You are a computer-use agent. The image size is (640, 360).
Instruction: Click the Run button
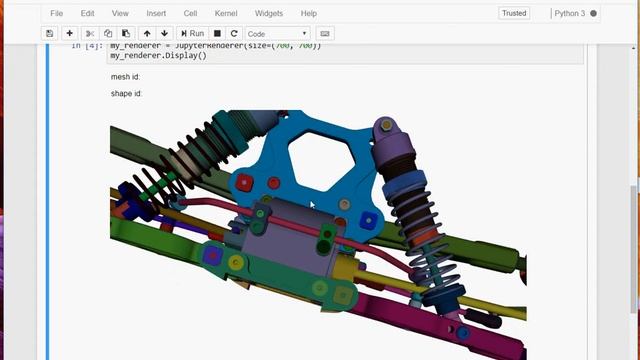coord(192,33)
